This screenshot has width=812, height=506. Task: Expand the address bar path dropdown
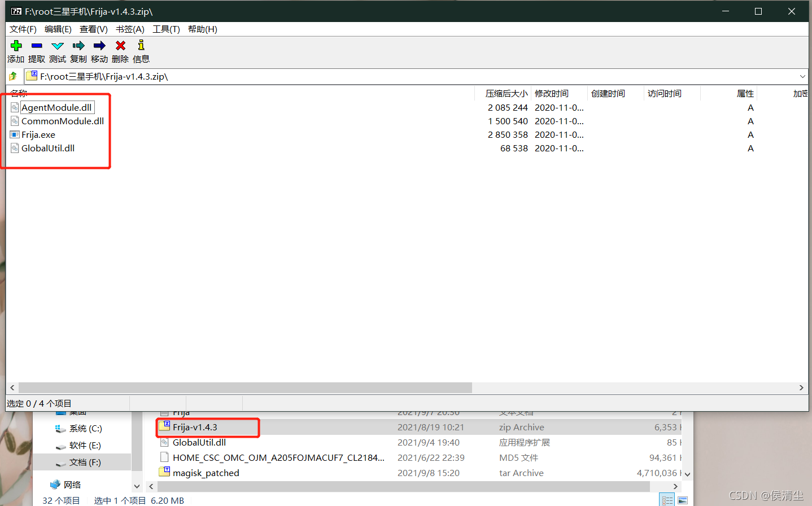[802, 76]
